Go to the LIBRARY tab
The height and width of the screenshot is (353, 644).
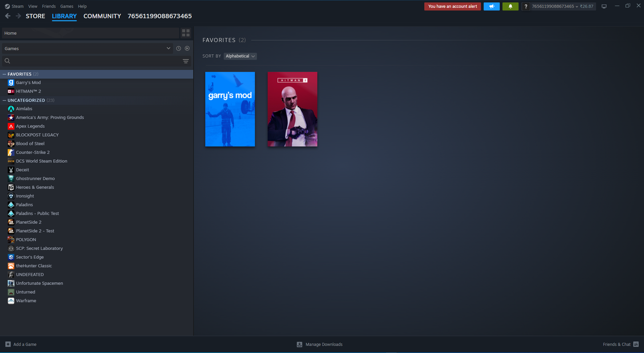tap(64, 16)
